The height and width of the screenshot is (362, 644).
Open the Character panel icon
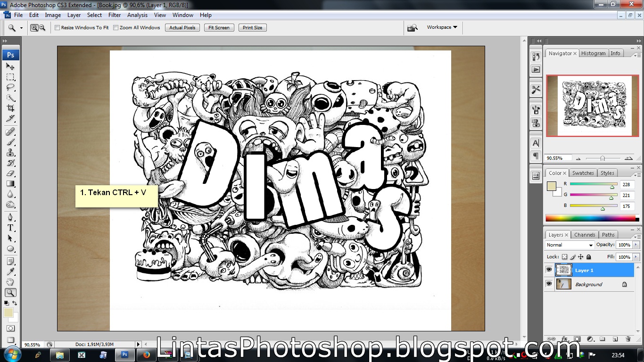click(536, 143)
